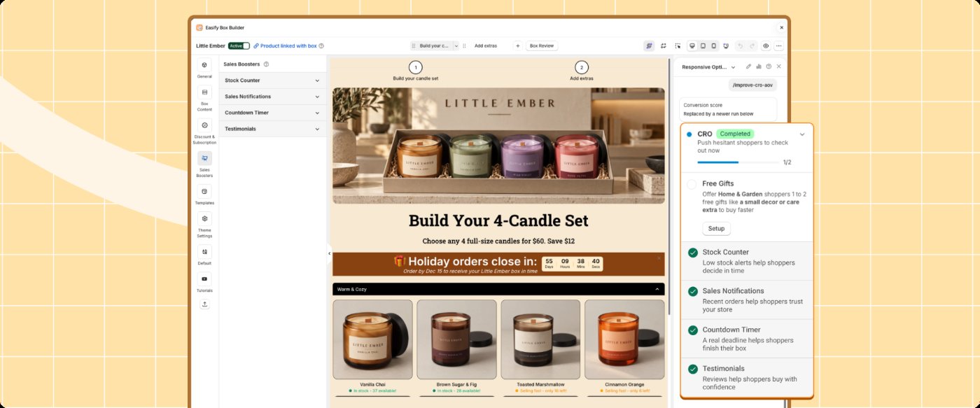Image resolution: width=980 pixels, height=408 pixels.
Task: Toggle the Stock Counter green checkmark
Action: (693, 253)
